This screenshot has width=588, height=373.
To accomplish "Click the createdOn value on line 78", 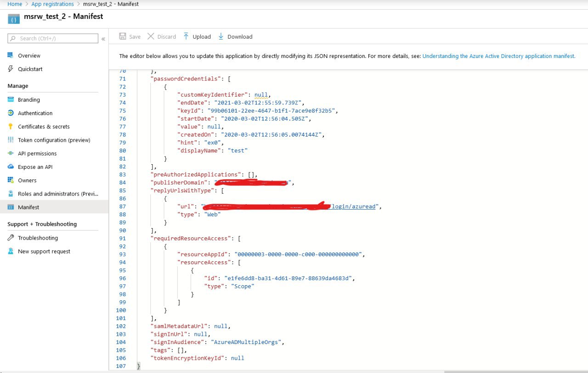I will (272, 135).
